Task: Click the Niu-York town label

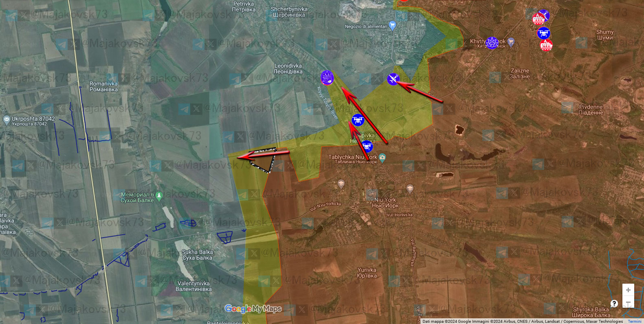Action: coord(385,203)
